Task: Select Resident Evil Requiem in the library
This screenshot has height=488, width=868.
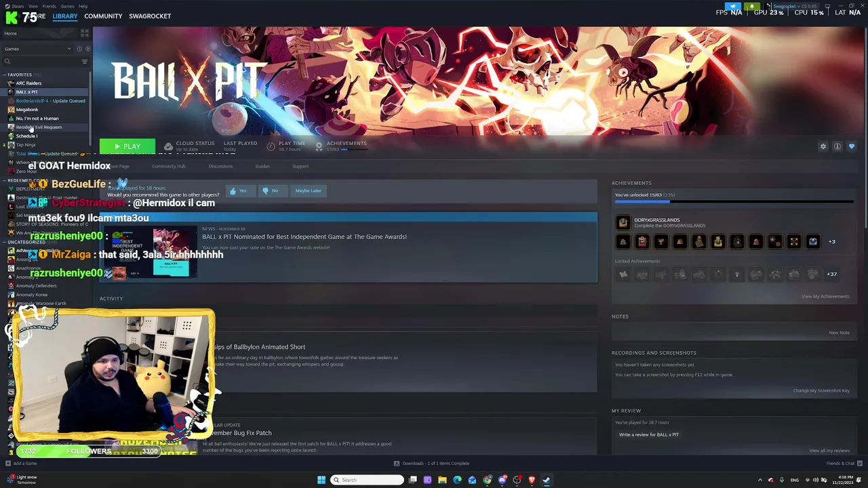Action: coord(39,127)
